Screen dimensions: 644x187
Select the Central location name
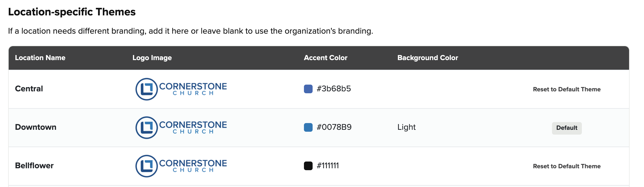click(x=29, y=89)
